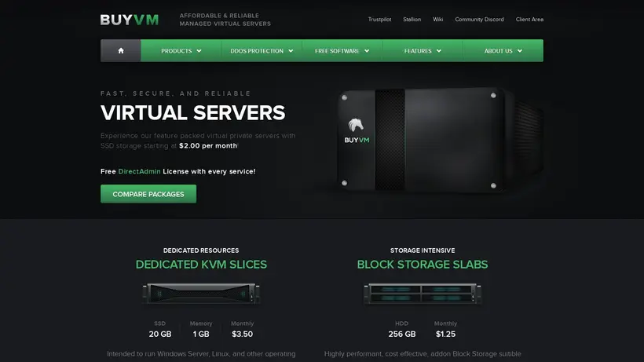The height and width of the screenshot is (362, 644).
Task: Click the Dedicated KVM Slices server image
Action: tap(201, 294)
